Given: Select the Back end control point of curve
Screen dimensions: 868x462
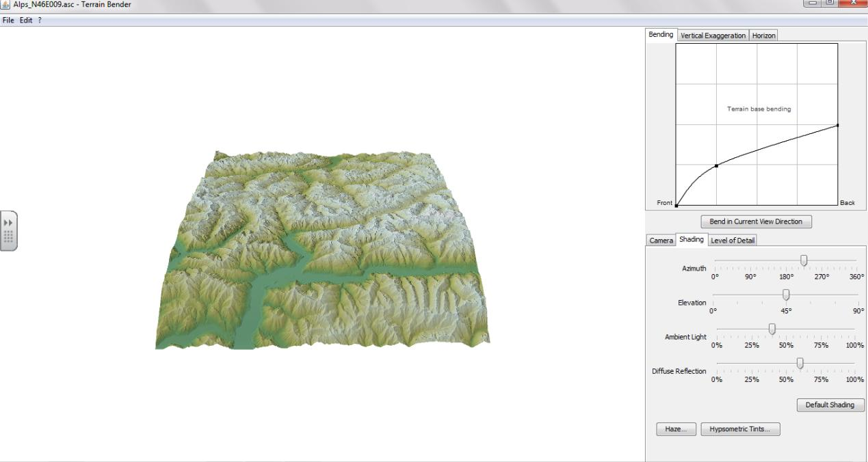Looking at the screenshot, I should tap(837, 125).
